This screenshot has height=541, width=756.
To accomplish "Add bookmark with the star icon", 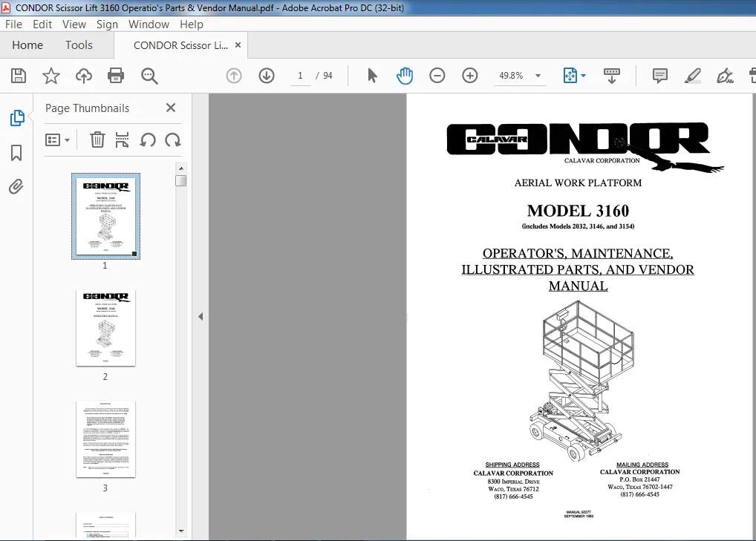I will tap(51, 76).
